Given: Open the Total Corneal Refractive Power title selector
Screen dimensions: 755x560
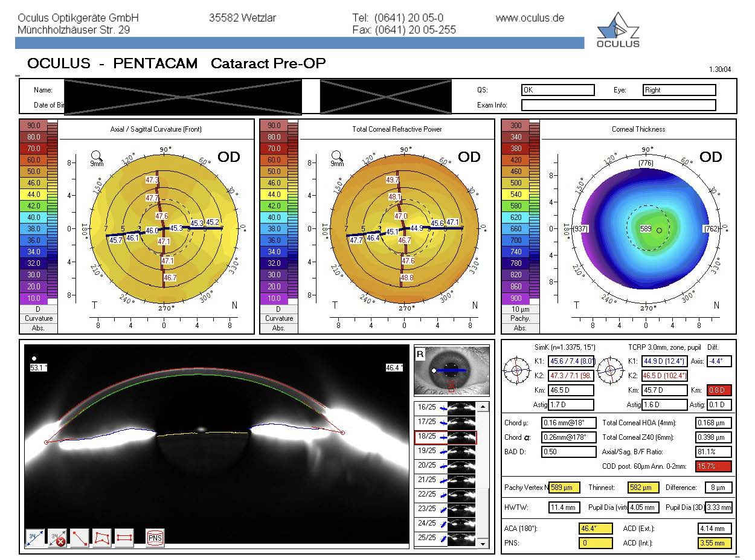Looking at the screenshot, I should (397, 129).
